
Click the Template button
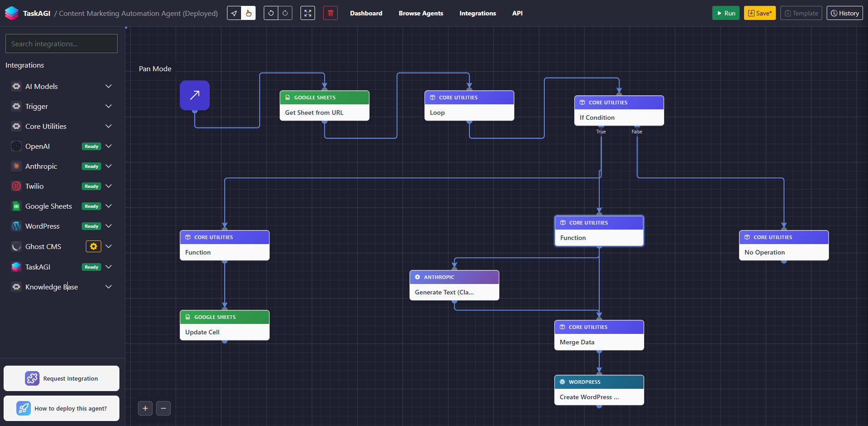tap(801, 13)
